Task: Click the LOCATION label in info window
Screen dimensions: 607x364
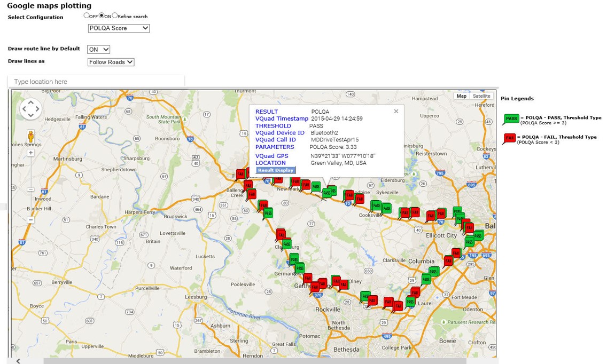Action: [x=270, y=163]
